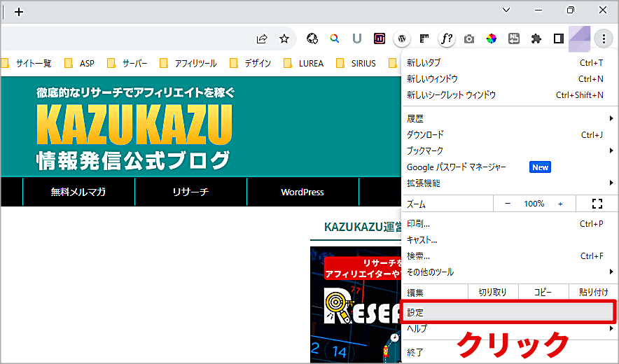Image resolution: width=619 pixels, height=364 pixels.
Task: Open the colorful magnifier extension
Action: point(335,38)
